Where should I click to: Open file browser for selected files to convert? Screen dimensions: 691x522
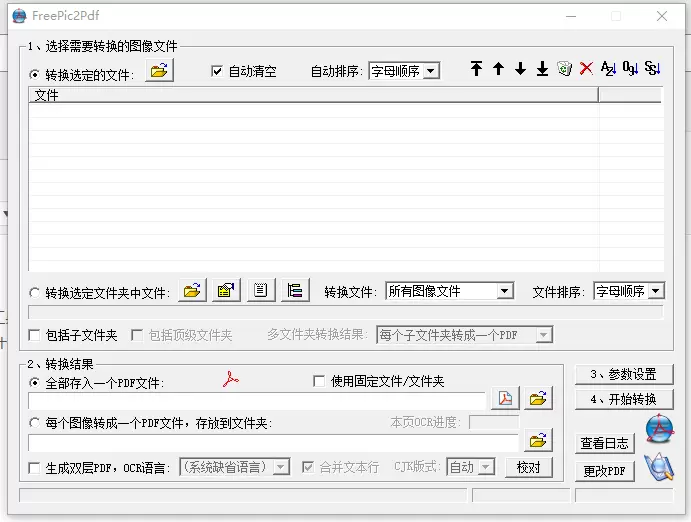point(159,71)
